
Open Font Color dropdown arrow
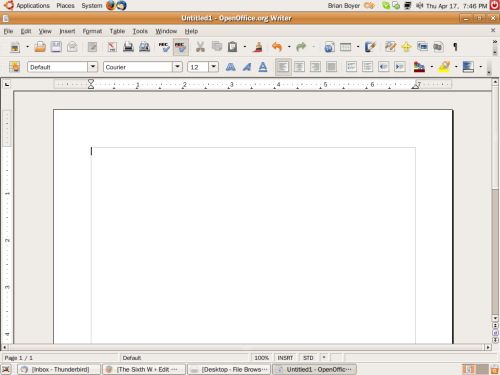432,67
